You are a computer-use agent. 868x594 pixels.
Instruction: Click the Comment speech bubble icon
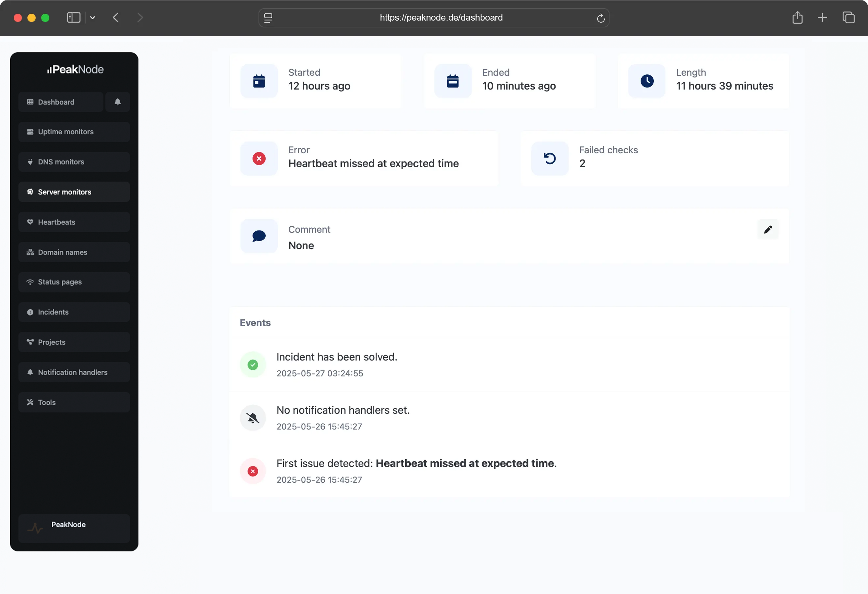(259, 236)
